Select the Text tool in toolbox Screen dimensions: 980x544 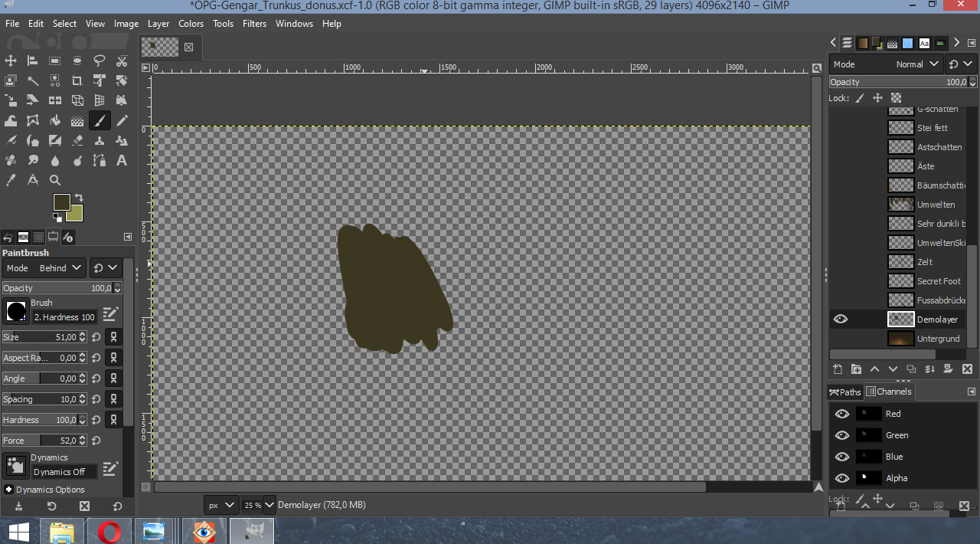click(121, 161)
